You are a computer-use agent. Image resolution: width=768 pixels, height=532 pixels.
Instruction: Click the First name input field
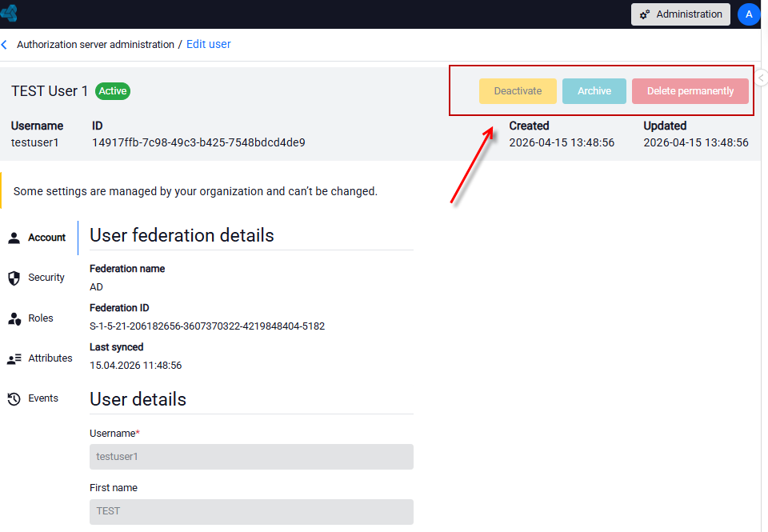(x=251, y=511)
